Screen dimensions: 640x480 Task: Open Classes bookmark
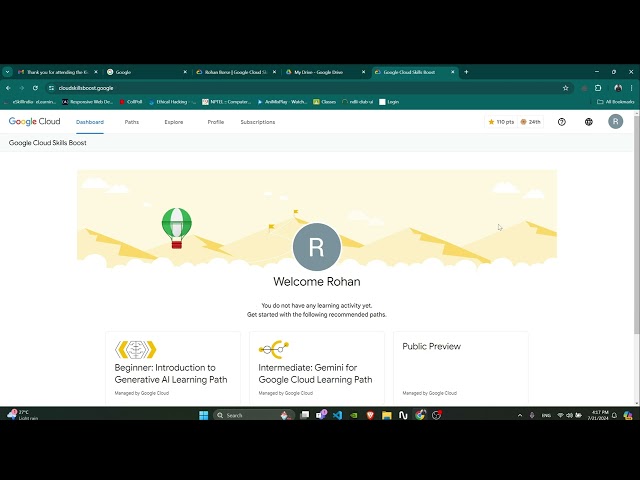click(324, 102)
